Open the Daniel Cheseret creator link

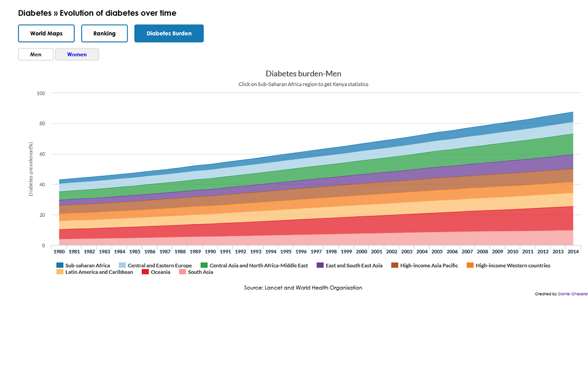click(x=573, y=294)
